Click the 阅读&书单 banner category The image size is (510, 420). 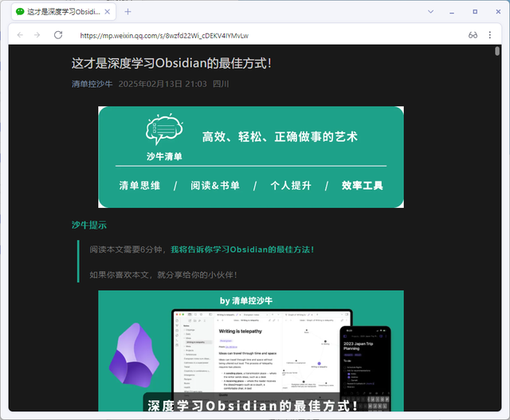[x=215, y=186]
